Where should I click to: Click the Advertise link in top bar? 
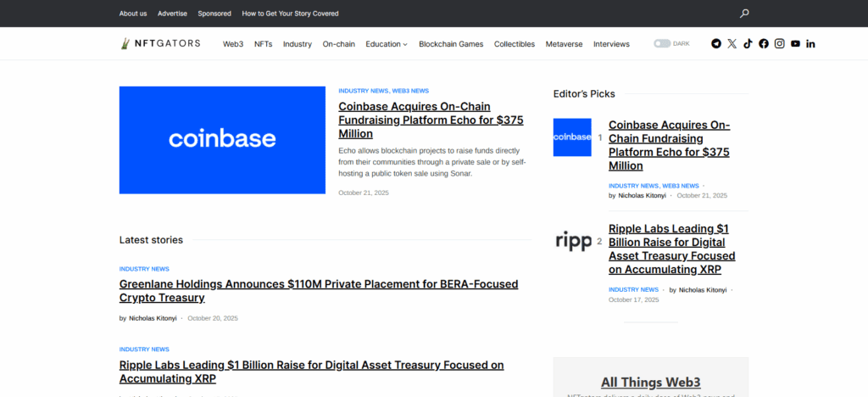tap(172, 14)
